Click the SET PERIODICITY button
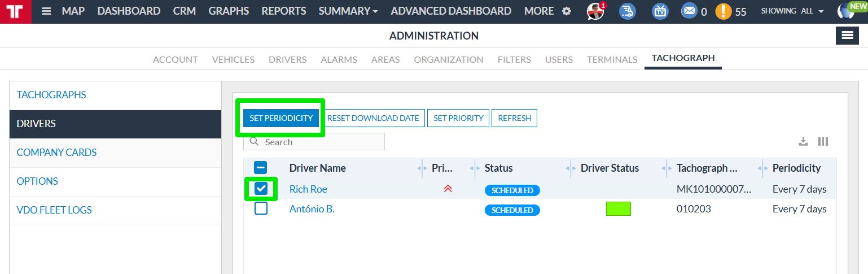Image resolution: width=868 pixels, height=274 pixels. [281, 118]
